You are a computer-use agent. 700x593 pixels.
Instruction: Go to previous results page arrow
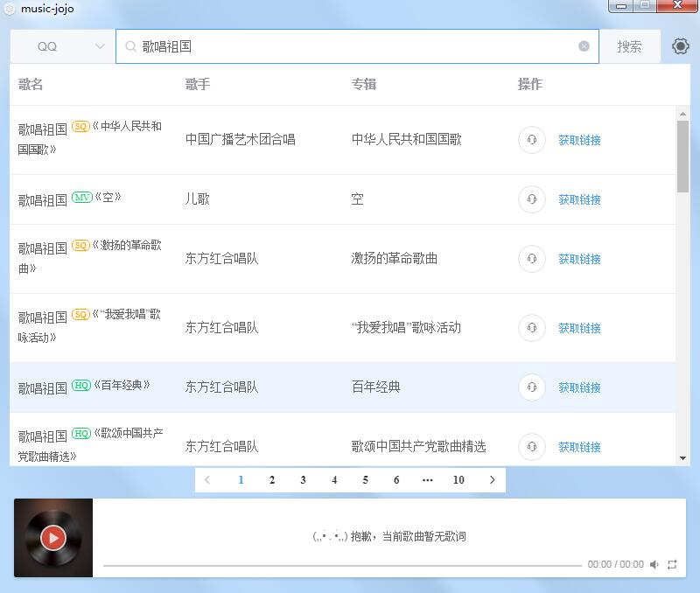[207, 479]
